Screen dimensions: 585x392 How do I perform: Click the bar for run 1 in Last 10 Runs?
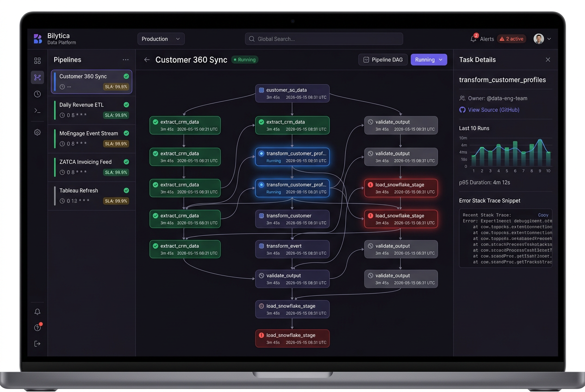pos(473,161)
